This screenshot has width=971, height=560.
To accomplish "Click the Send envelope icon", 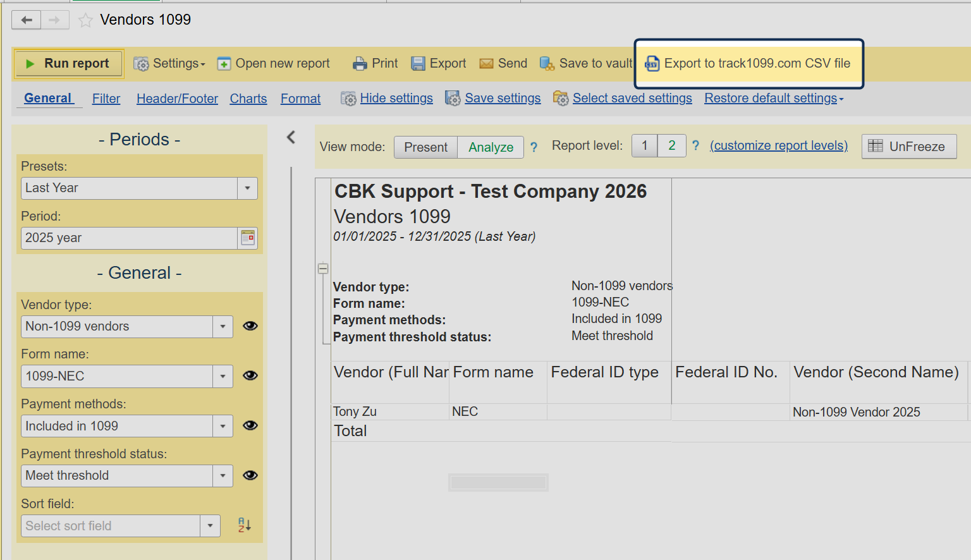I will (486, 64).
